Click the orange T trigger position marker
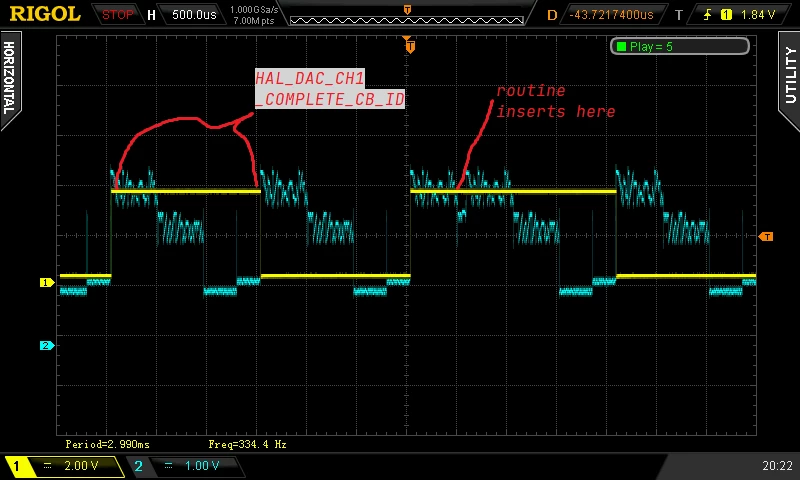 [x=410, y=47]
